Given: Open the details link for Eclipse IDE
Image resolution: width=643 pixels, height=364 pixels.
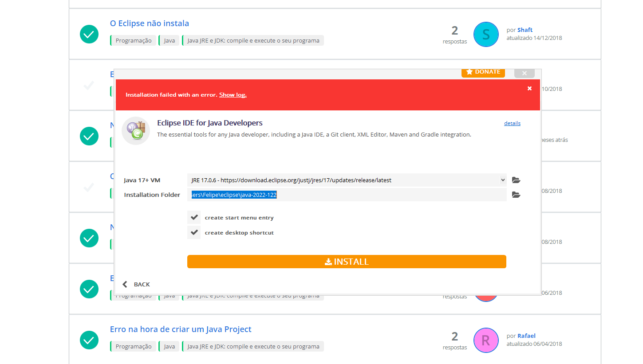Looking at the screenshot, I should 512,123.
